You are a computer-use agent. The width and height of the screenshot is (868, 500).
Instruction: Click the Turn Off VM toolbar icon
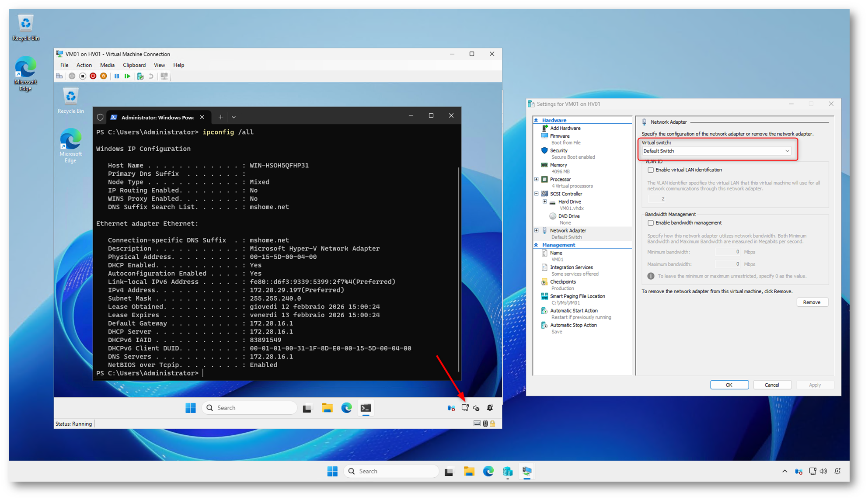83,76
